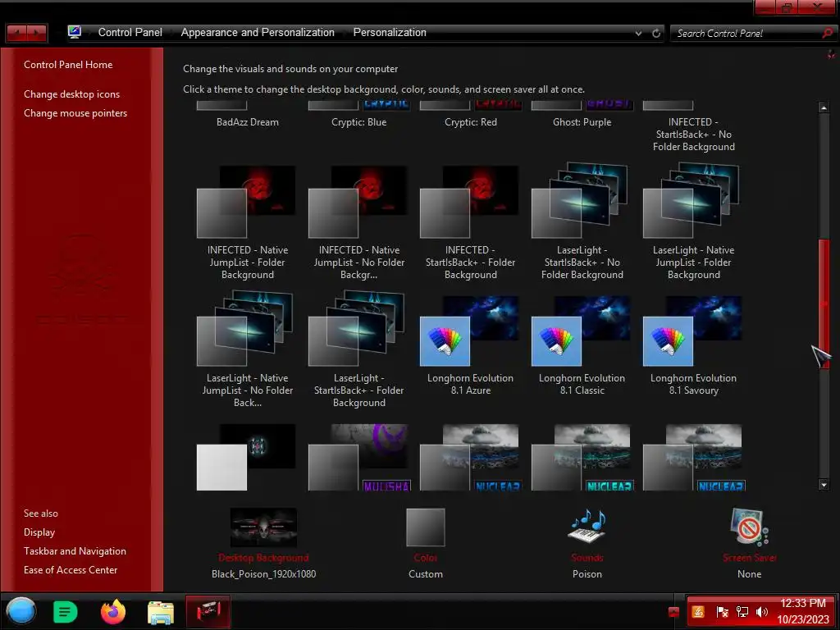840x630 pixels.
Task: Open the green notes app on taskbar
Action: click(x=66, y=611)
